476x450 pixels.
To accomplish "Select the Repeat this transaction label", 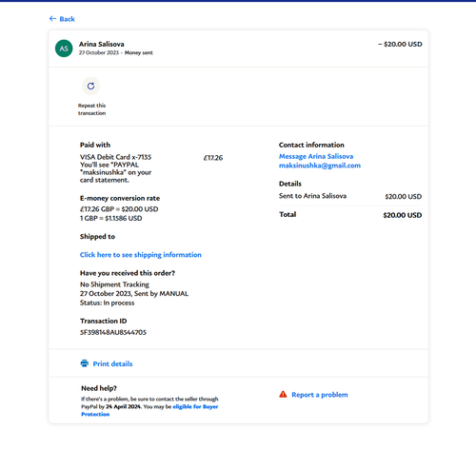I will click(92, 109).
